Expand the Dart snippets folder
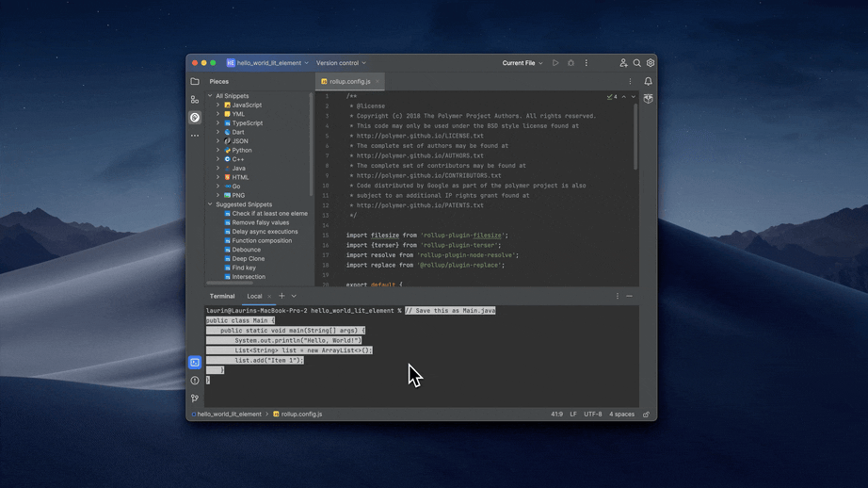The image size is (868, 488). click(218, 132)
